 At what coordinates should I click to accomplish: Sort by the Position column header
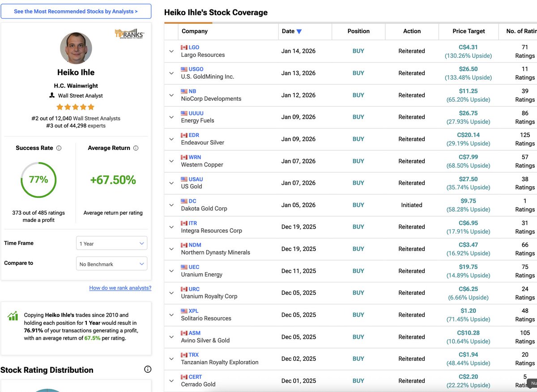(x=358, y=31)
